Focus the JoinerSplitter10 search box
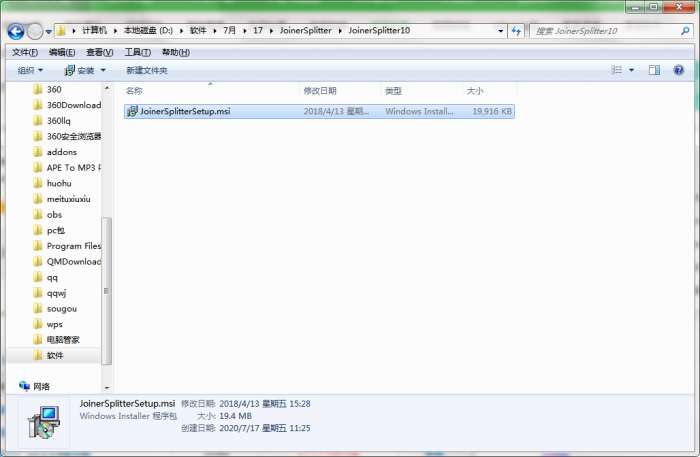Viewport: 700px width, 457px height. point(607,31)
